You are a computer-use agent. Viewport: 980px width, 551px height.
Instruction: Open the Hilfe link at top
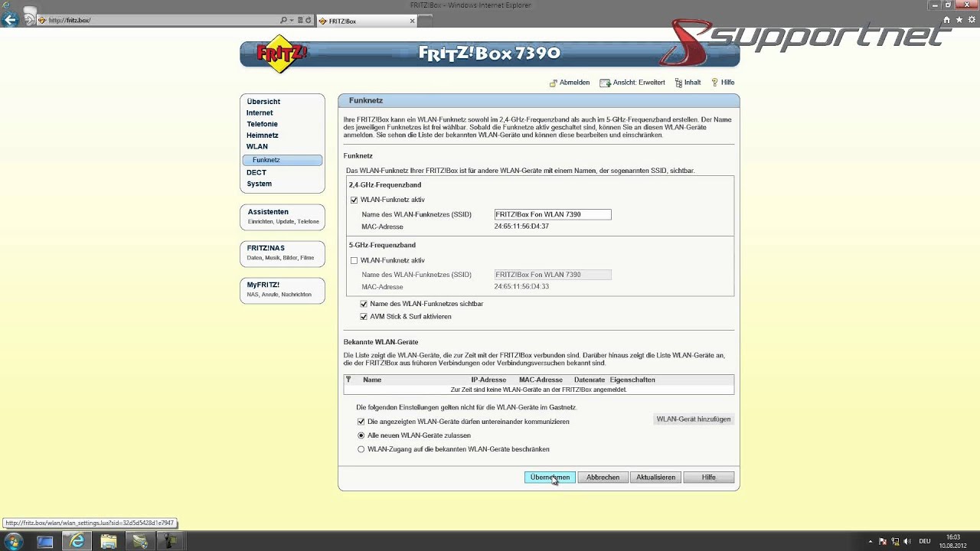point(727,83)
